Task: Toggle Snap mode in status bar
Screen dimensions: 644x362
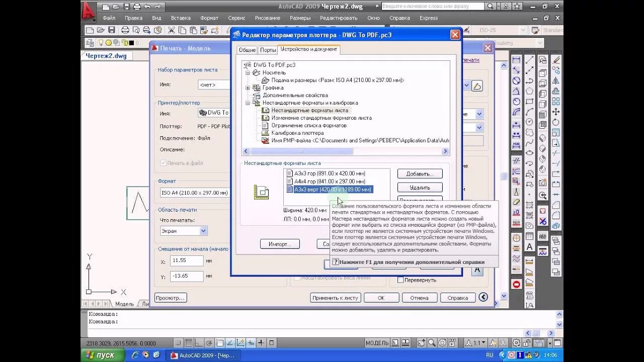Action: pos(178,343)
